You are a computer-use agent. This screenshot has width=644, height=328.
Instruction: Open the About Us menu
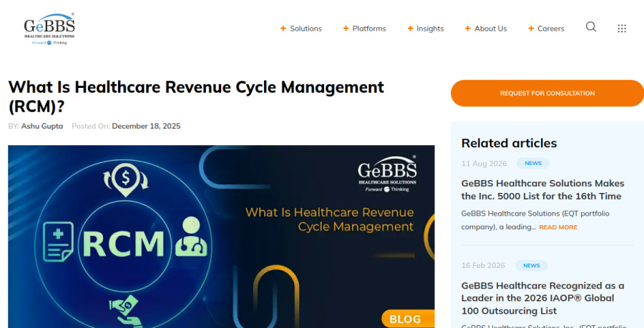490,29
